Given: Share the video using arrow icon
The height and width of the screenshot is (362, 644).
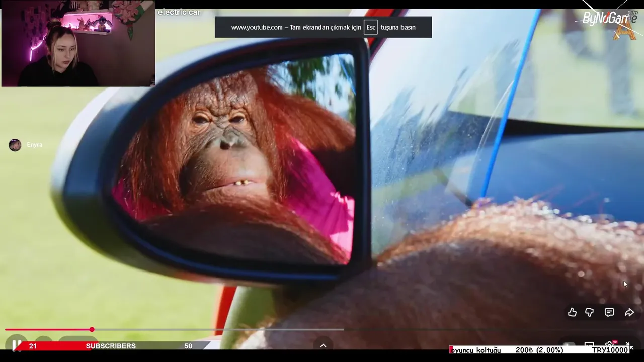Looking at the screenshot, I should coord(629,312).
